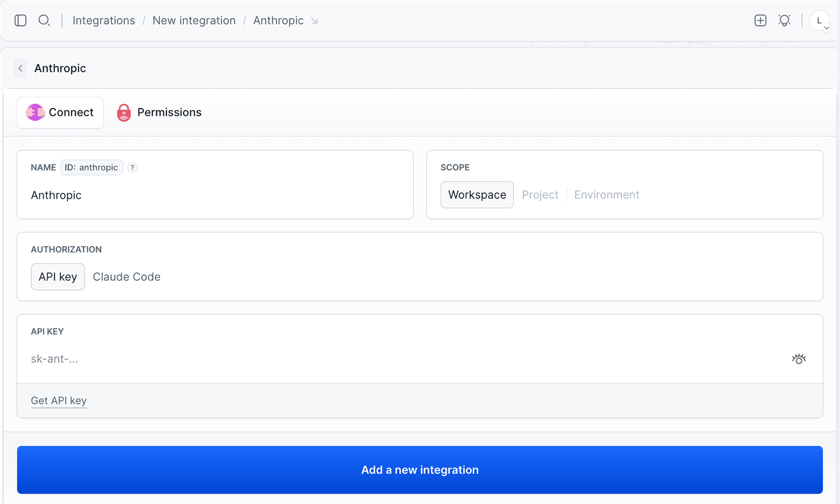Viewport: 840px width, 504px height.
Task: Switch to the Permissions tab
Action: tap(159, 112)
